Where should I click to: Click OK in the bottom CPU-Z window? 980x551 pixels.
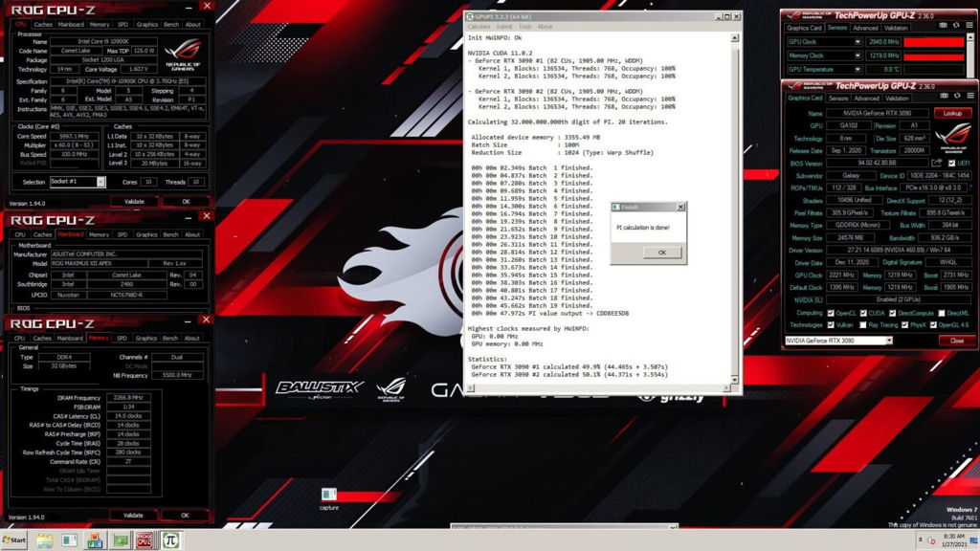[185, 516]
